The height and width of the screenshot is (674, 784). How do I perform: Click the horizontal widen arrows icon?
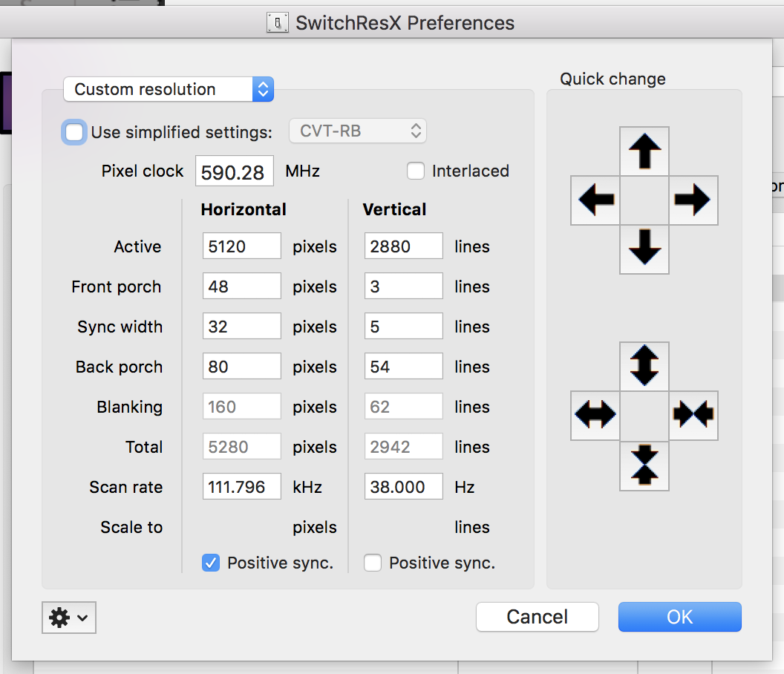[595, 415]
